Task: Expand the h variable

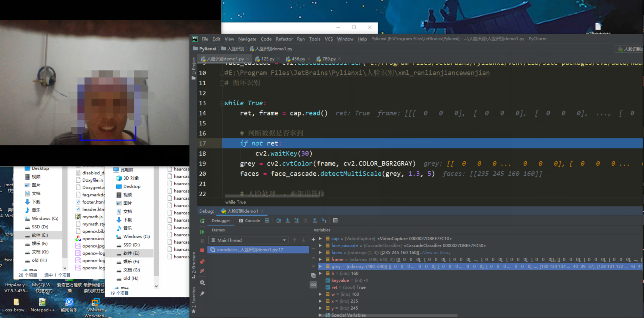Action: (320, 273)
